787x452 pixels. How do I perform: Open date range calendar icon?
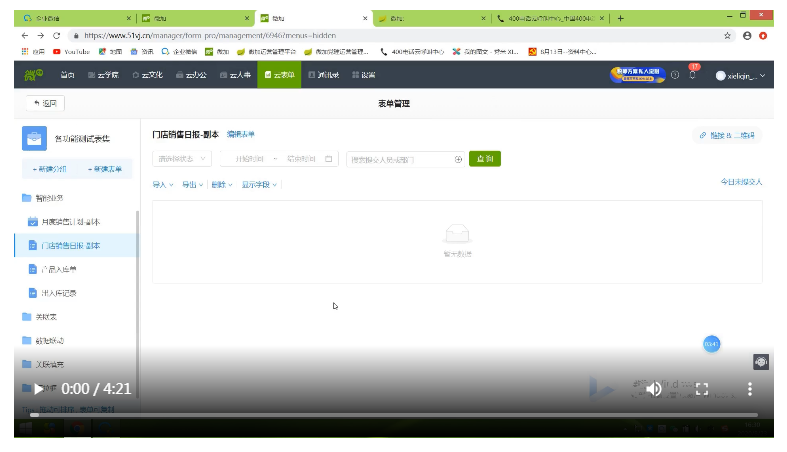click(x=329, y=159)
